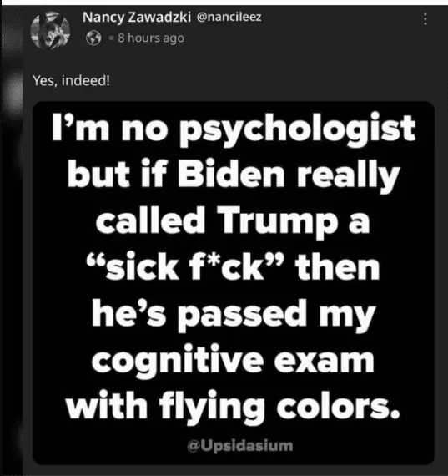Screen dimensions: 448x476
Task: Open Nancy Zawadzki's profile avatar
Action: tap(50, 30)
